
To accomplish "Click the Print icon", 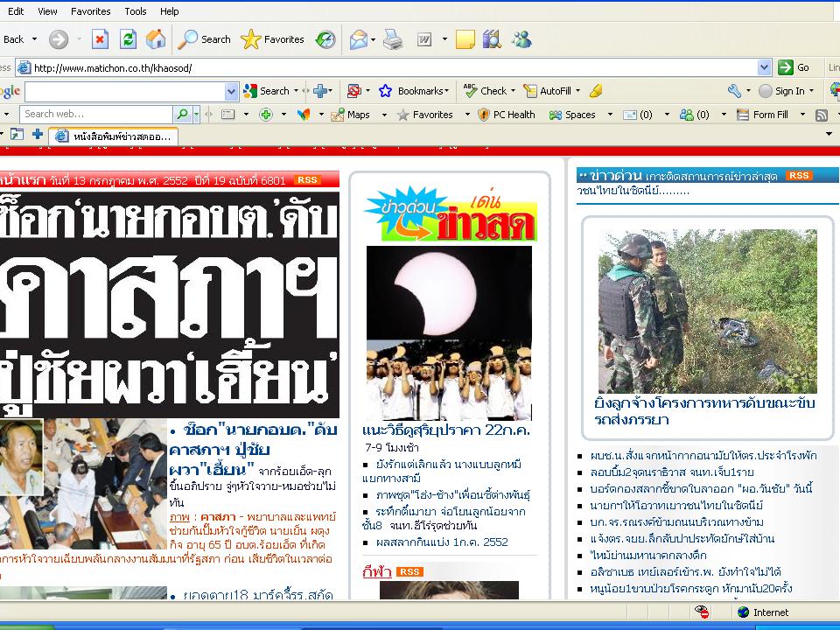I will 392,39.
